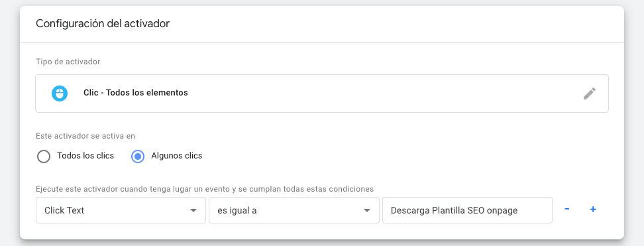Click the pencil edit icon for trigger type
Viewport: 644px width, 246px height.
590,93
